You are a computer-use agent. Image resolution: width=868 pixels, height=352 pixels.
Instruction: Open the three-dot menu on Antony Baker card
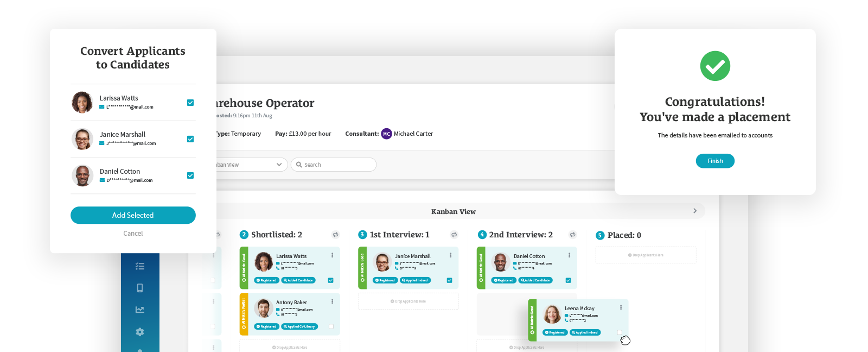click(x=332, y=301)
